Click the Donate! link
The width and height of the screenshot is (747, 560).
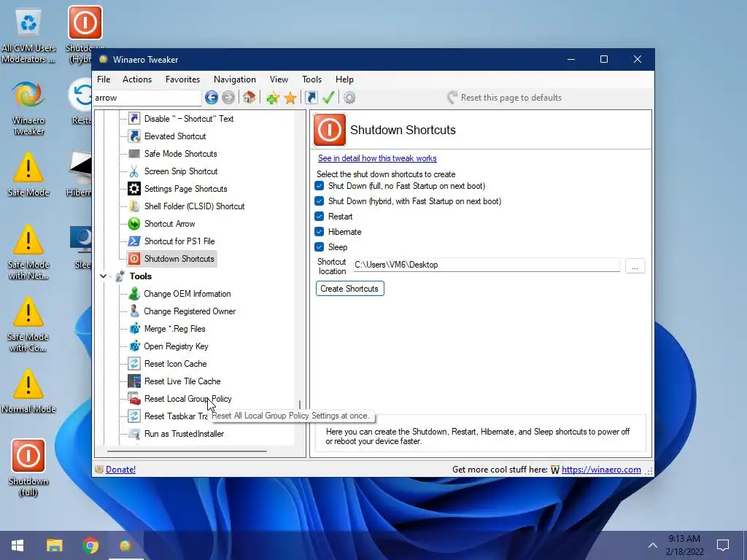120,470
